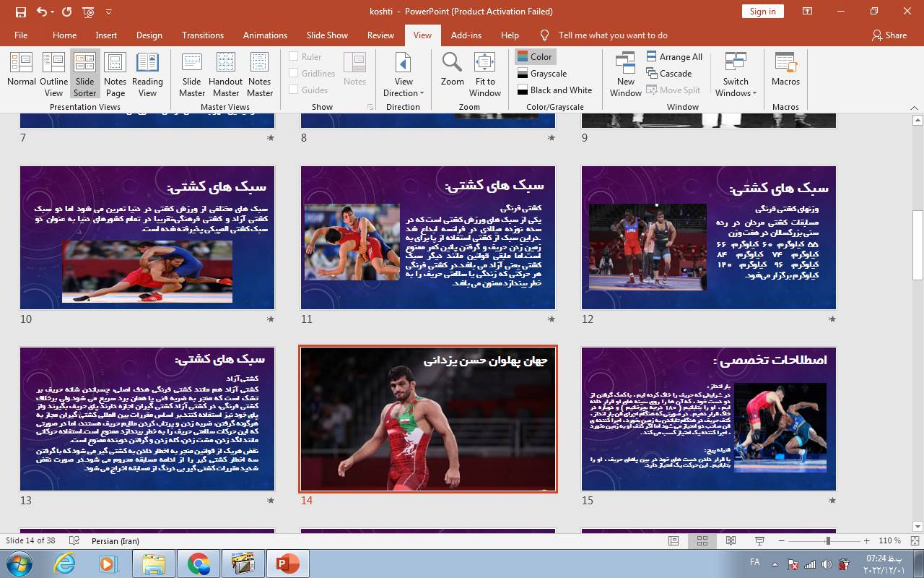
Task: Toggle the Gridlines checkbox
Action: coord(294,73)
